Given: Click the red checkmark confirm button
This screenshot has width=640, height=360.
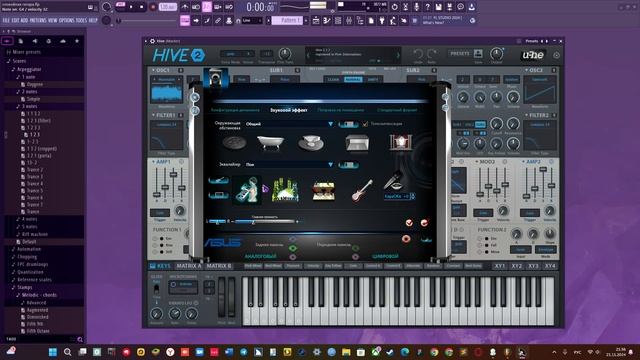Looking at the screenshot, I should pos(409,222).
